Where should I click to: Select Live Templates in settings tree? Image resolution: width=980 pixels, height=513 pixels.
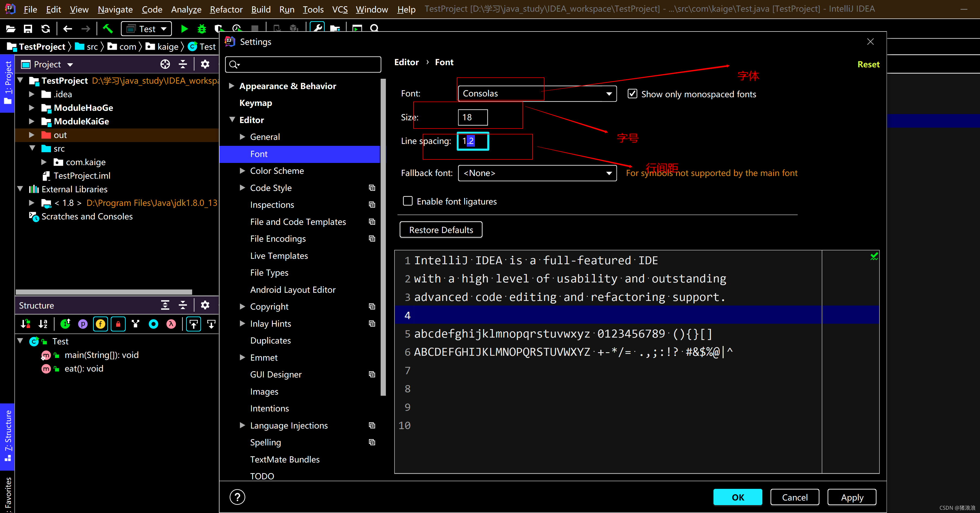pos(279,256)
